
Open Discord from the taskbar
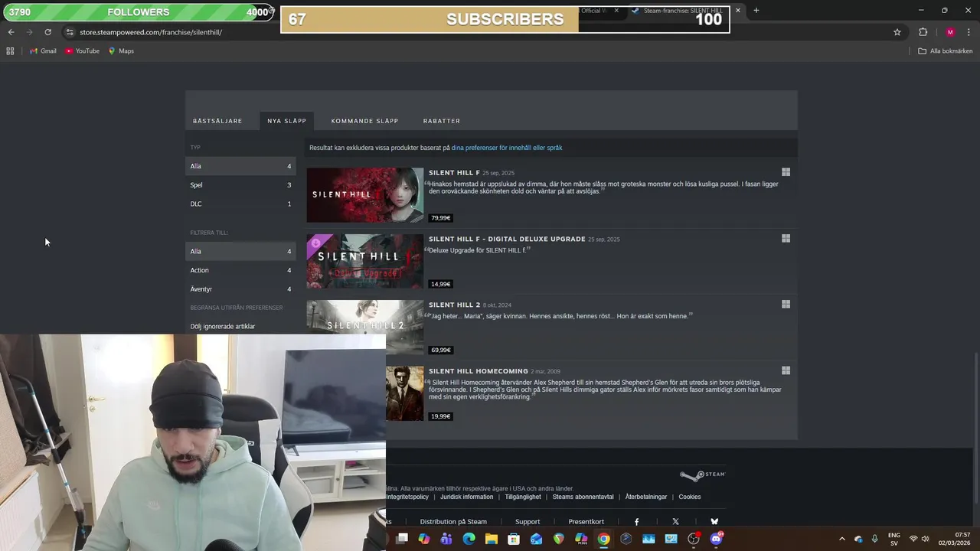717,539
